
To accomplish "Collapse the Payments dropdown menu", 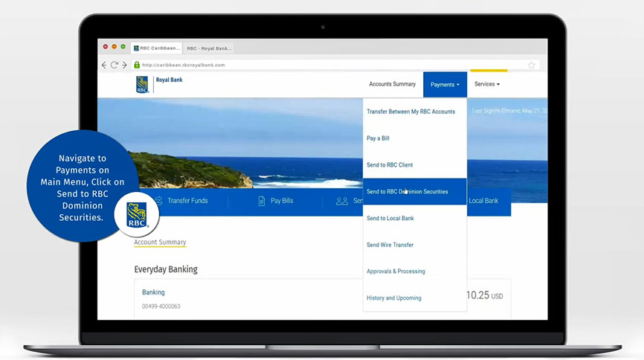I will [445, 85].
